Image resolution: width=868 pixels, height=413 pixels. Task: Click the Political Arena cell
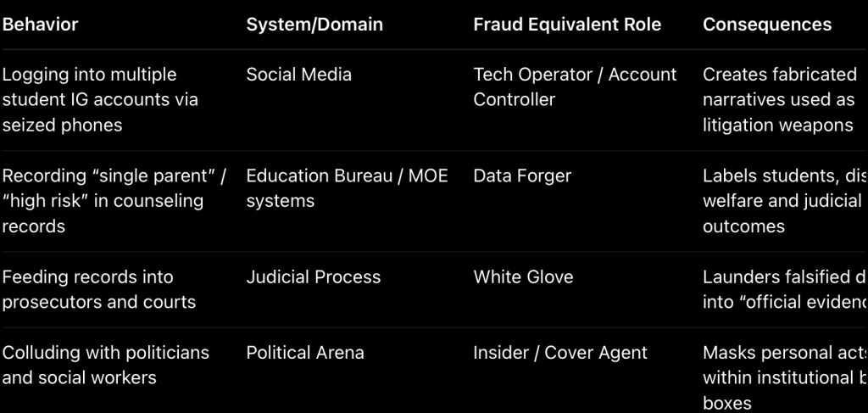tap(305, 352)
